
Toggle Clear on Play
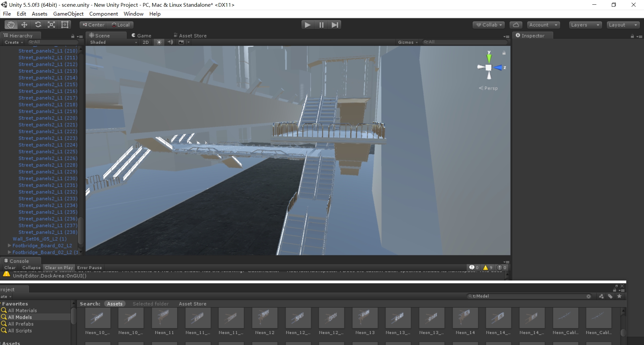coord(59,268)
